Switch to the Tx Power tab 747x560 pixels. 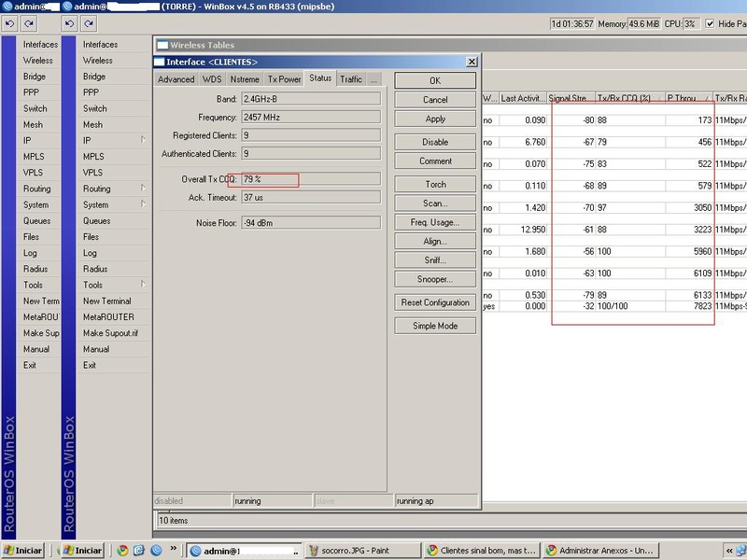click(284, 79)
